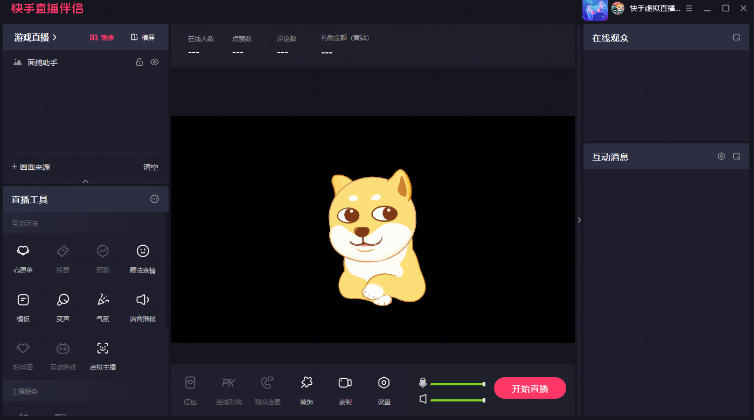
Task: Switch to the 横屏 landscape mode tab
Action: click(x=143, y=37)
